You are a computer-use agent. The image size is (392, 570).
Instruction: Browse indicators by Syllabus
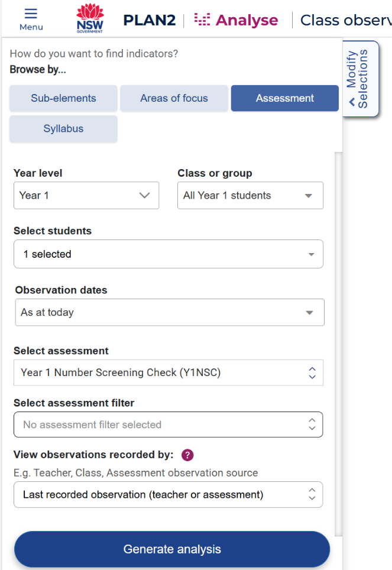click(x=63, y=129)
